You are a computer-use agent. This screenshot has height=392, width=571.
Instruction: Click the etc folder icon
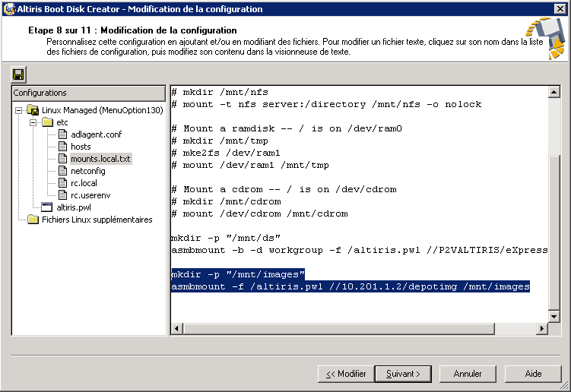pos(47,122)
